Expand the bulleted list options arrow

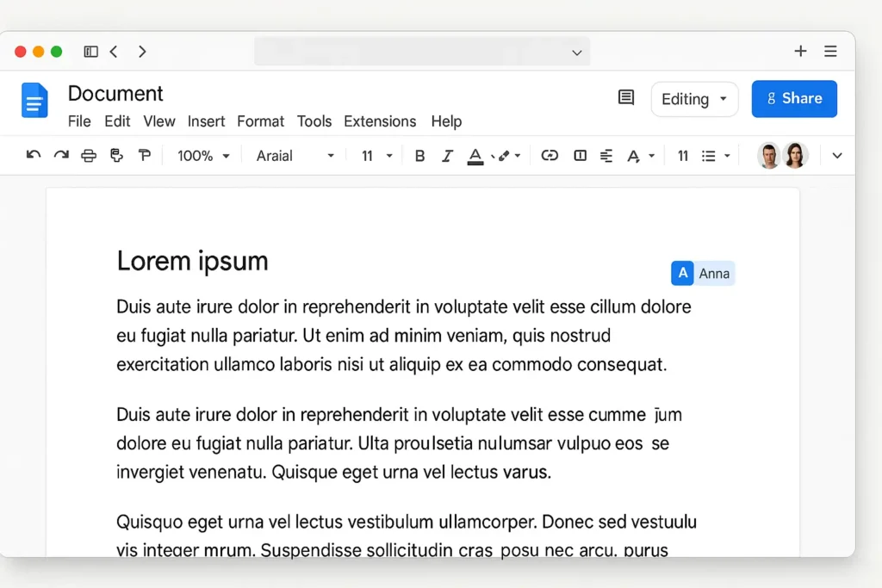click(727, 156)
